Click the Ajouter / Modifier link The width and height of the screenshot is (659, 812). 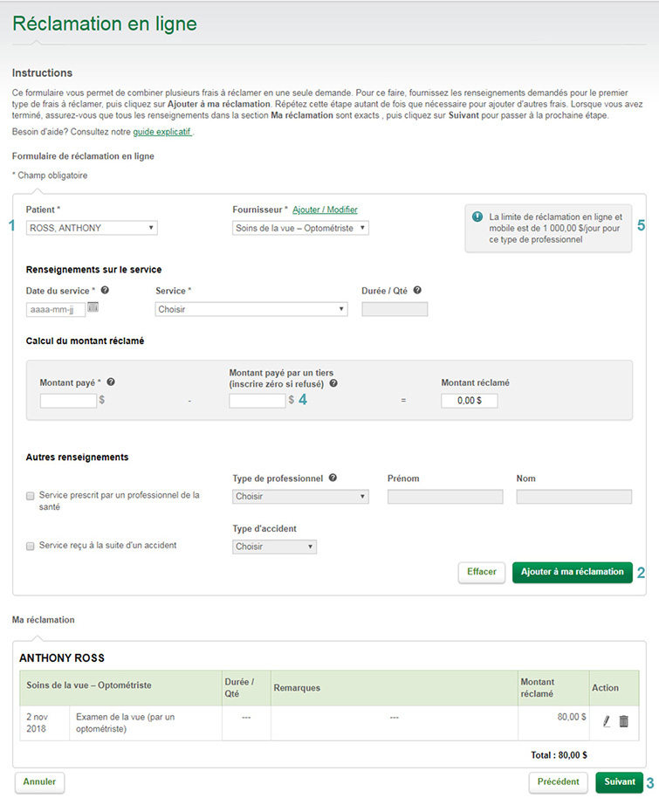tap(325, 210)
